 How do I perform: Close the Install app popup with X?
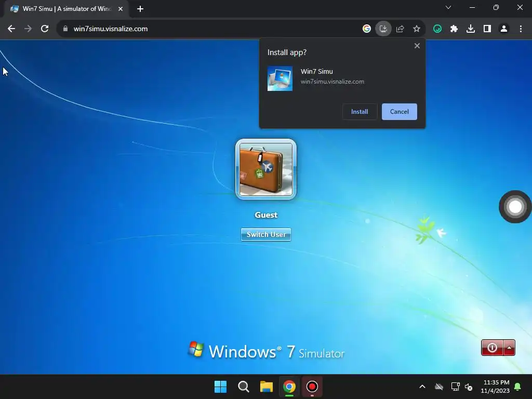click(x=417, y=46)
